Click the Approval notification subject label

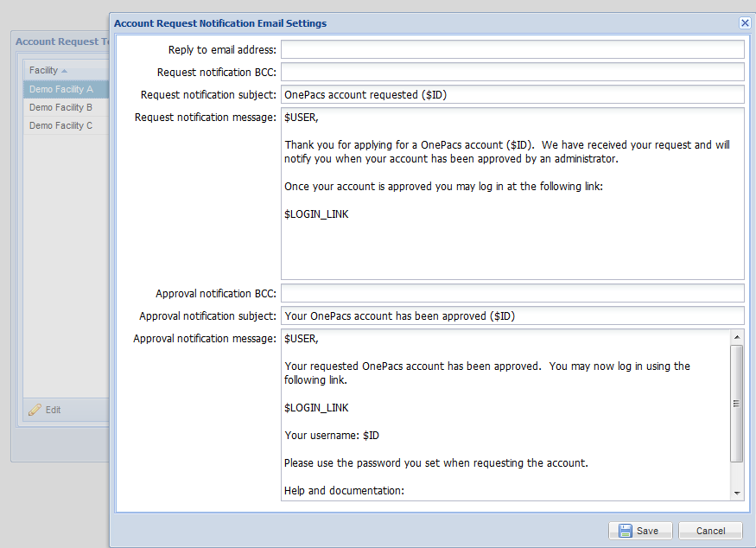208,316
